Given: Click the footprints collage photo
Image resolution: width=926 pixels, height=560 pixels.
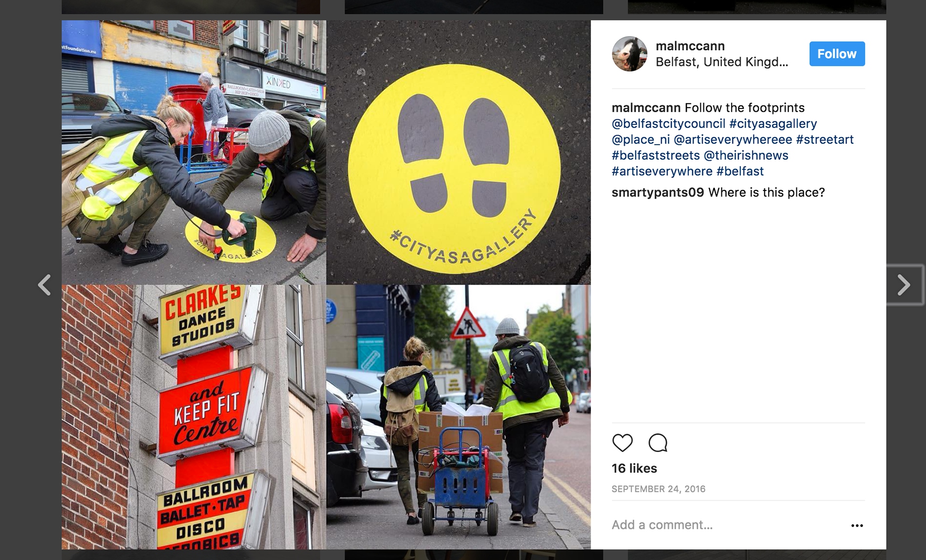Looking at the screenshot, I should click(326, 285).
